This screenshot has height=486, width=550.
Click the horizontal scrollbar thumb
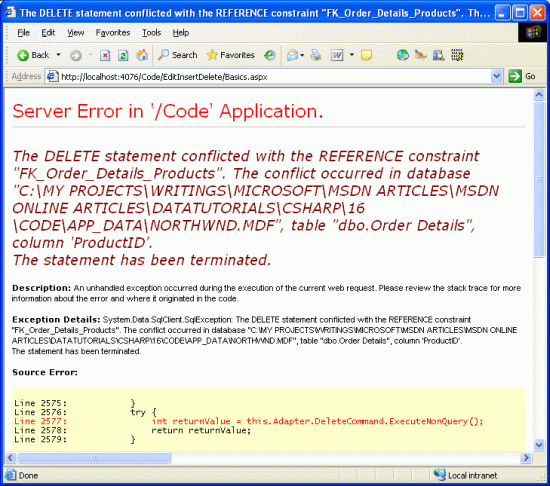(x=94, y=458)
